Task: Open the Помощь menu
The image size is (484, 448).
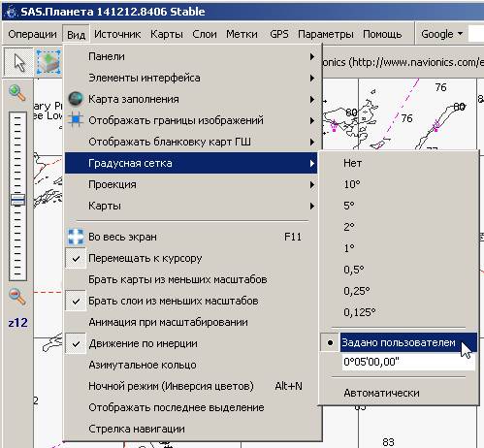Action: (x=382, y=34)
